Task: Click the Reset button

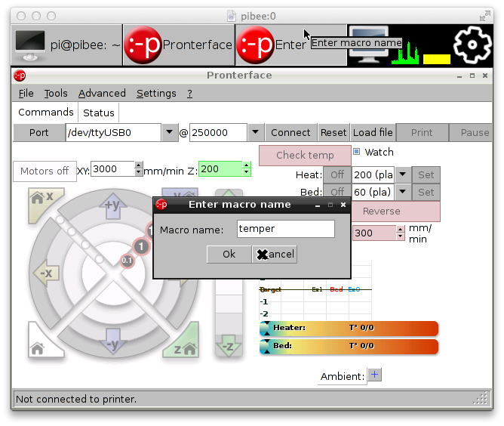Action: coord(333,133)
